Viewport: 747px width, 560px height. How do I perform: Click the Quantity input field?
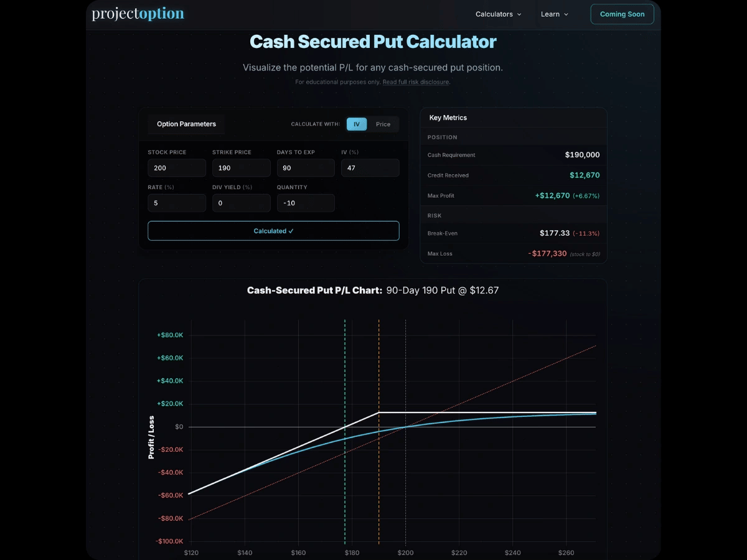click(x=306, y=203)
